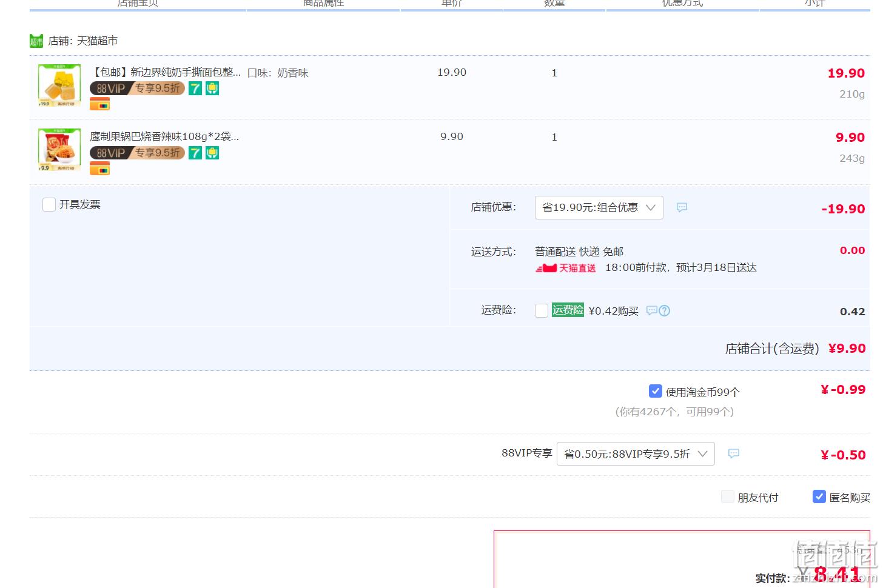Click the -19.90 store discount amount
The width and height of the screenshot is (883, 588).
(x=843, y=209)
